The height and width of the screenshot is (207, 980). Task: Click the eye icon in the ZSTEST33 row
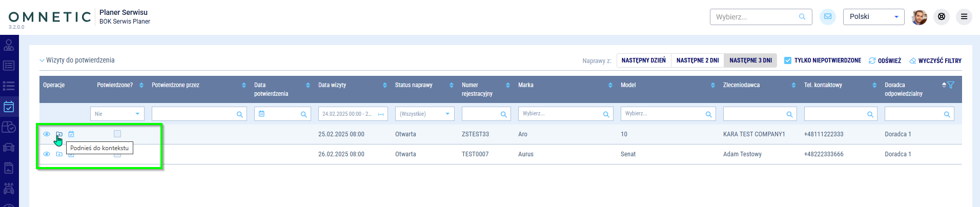click(x=47, y=134)
